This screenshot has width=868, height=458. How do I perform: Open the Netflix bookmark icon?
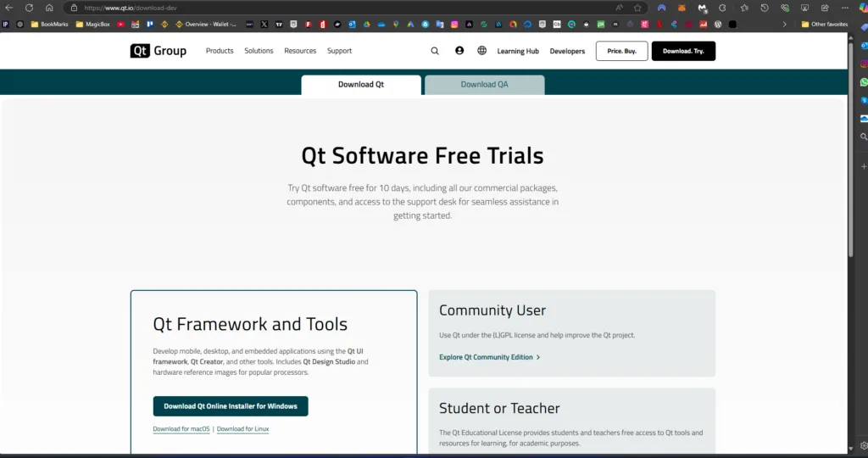659,25
